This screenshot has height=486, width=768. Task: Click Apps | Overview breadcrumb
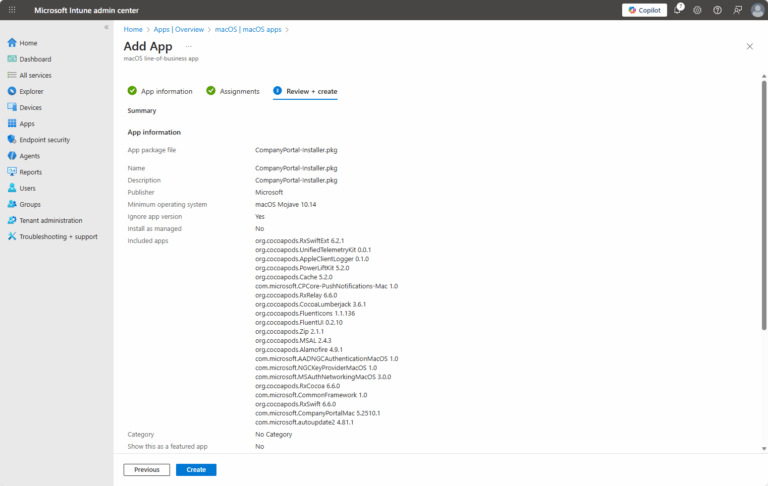[x=179, y=29]
